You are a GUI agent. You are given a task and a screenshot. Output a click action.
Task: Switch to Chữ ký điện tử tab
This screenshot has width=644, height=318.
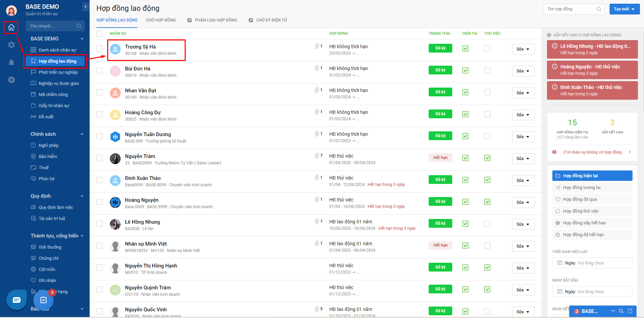pyautogui.click(x=268, y=20)
